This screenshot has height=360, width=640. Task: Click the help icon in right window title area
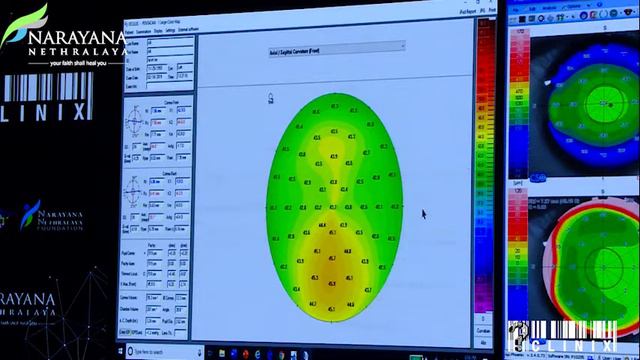coord(599,4)
